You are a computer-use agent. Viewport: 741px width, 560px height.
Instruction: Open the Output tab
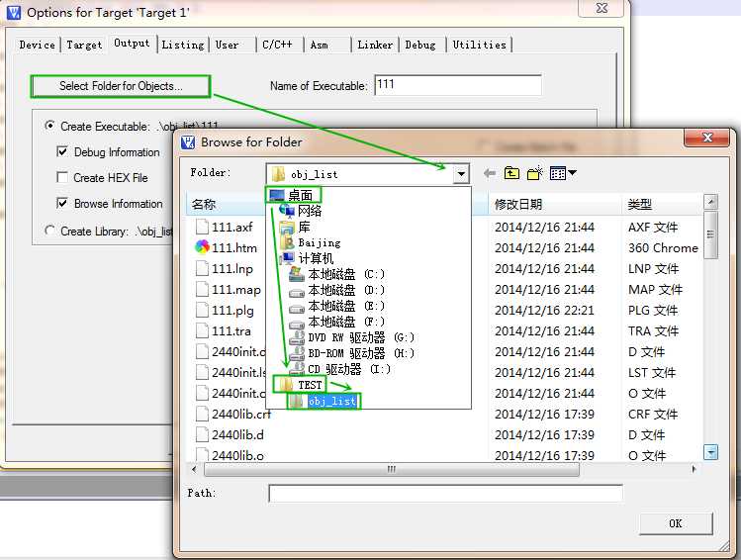(x=132, y=44)
